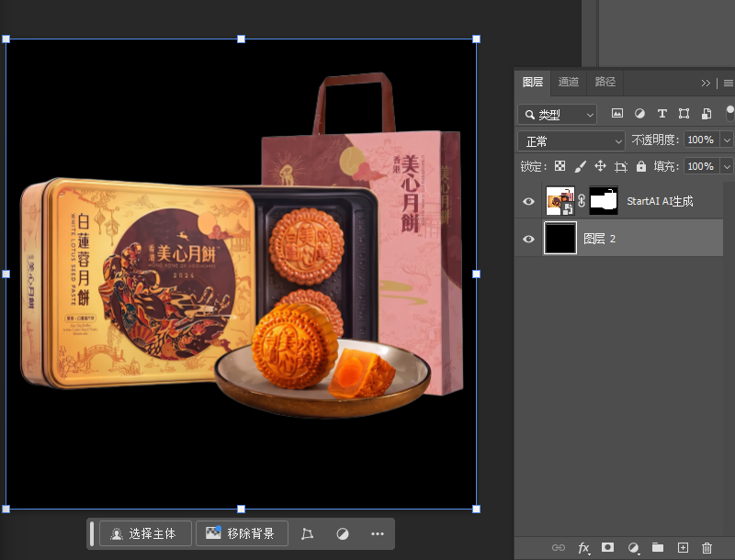This screenshot has width=735, height=560.
Task: Expand the 不透明度 opacity slider arrow
Action: pyautogui.click(x=727, y=140)
